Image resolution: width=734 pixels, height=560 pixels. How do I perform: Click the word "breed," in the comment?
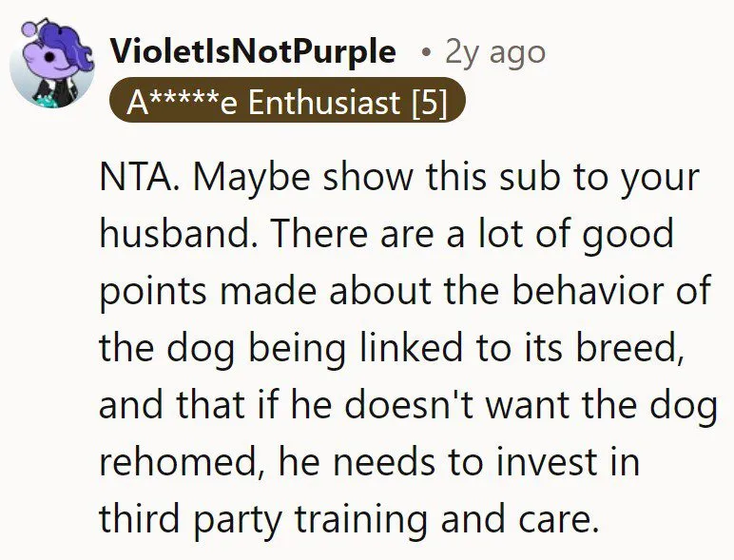click(628, 347)
